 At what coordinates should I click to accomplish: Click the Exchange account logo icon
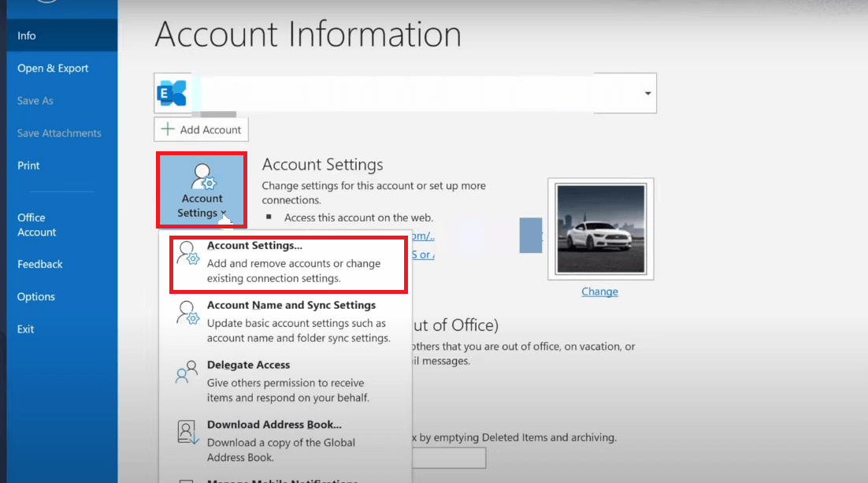pyautogui.click(x=172, y=93)
